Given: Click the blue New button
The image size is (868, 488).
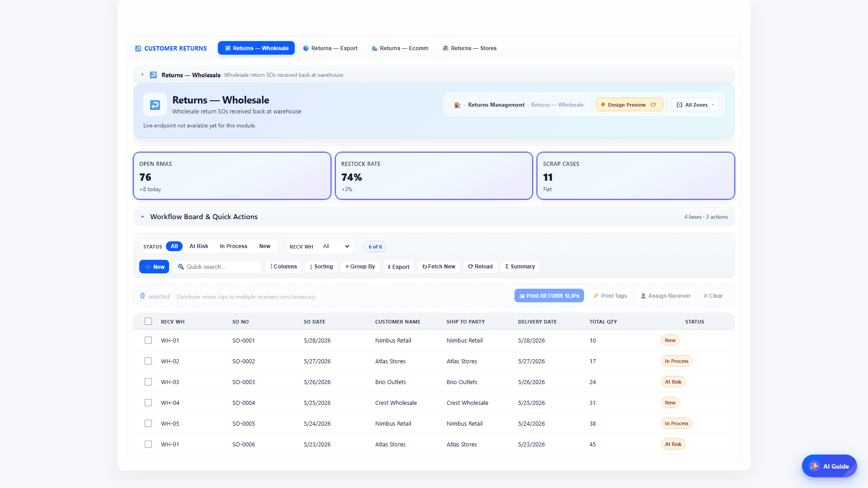Looking at the screenshot, I should pos(154,267).
